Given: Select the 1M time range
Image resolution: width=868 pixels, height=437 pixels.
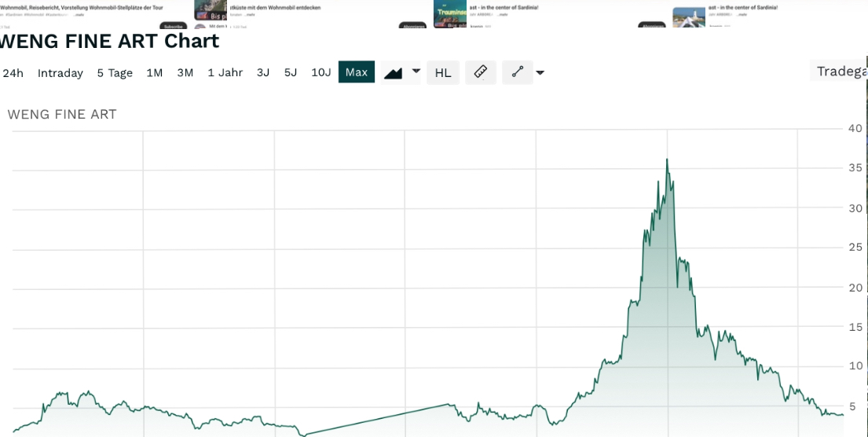Looking at the screenshot, I should (155, 72).
